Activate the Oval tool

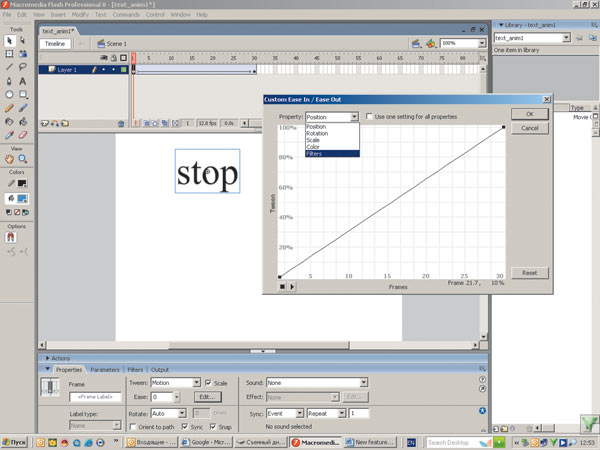[x=10, y=95]
